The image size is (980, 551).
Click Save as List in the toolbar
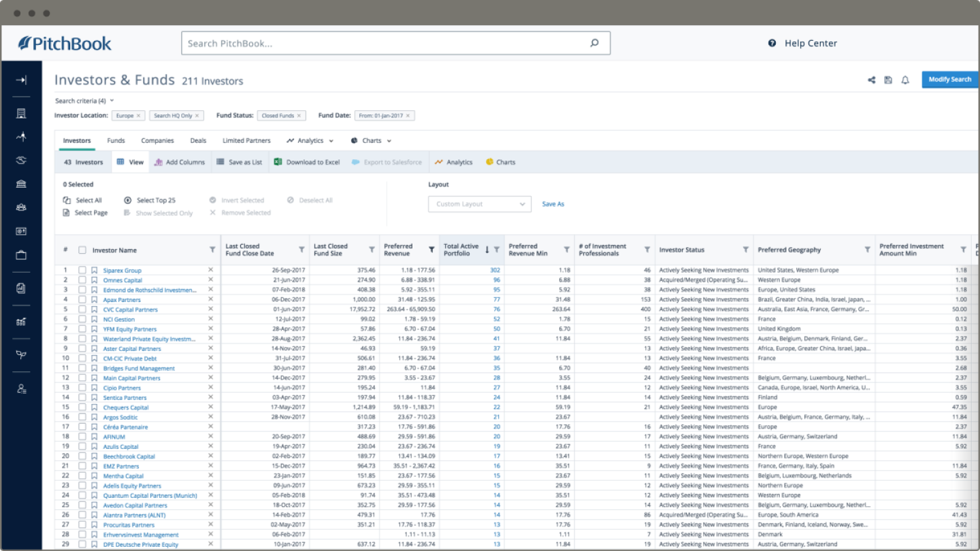pyautogui.click(x=240, y=162)
